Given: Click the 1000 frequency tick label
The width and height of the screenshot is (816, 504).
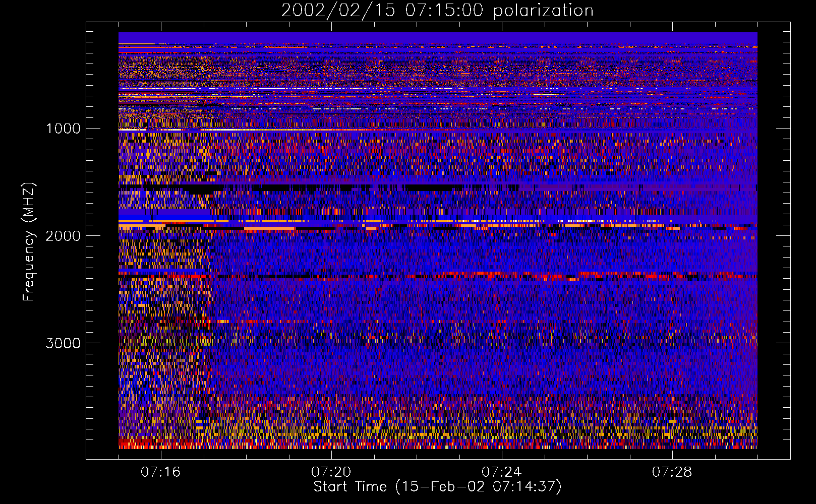Looking at the screenshot, I should point(63,129).
